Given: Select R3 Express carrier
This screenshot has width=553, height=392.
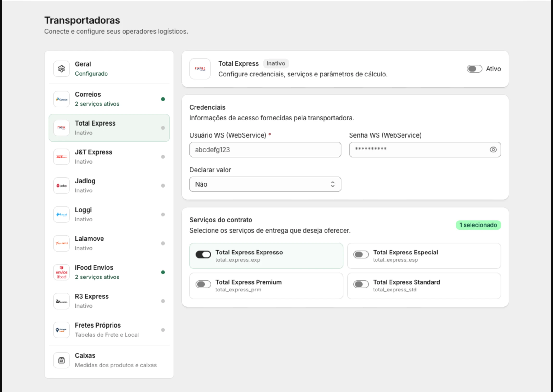Looking at the screenshot, I should pyautogui.click(x=109, y=301).
